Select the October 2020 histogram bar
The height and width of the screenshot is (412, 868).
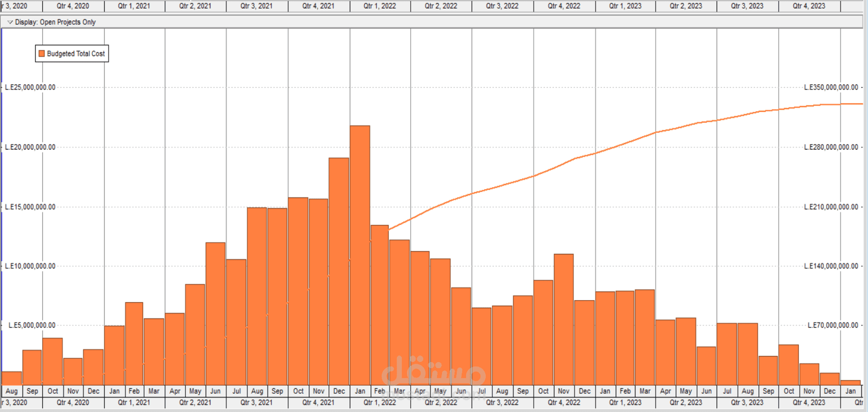click(53, 362)
